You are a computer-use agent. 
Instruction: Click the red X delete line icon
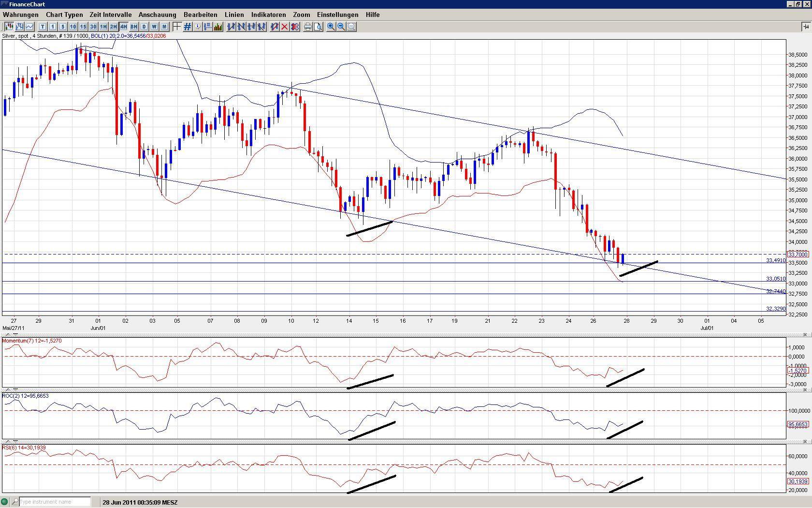[285, 27]
